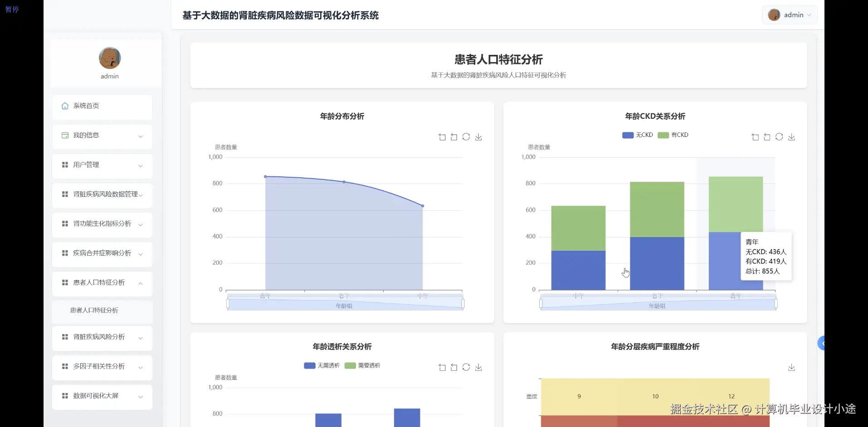Restore the 年龄CKD关系分析 chart view

tap(779, 137)
